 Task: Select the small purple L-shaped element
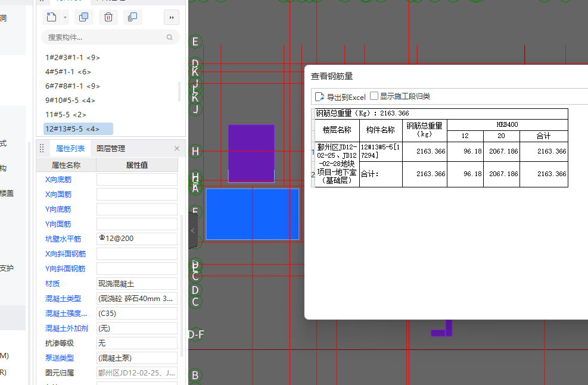click(x=442, y=328)
